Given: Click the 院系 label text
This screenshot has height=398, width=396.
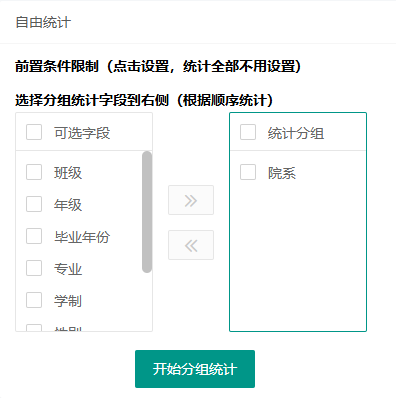Looking at the screenshot, I should pos(282,173).
